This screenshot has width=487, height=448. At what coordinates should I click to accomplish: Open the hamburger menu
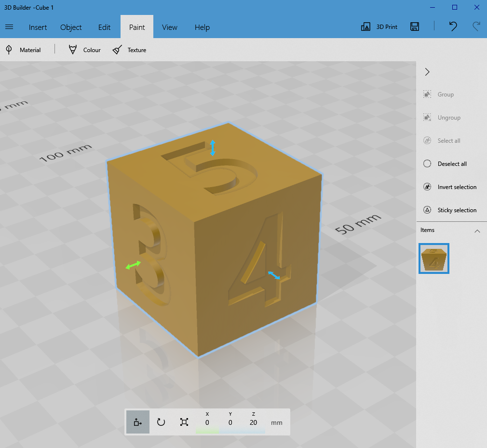(x=9, y=27)
